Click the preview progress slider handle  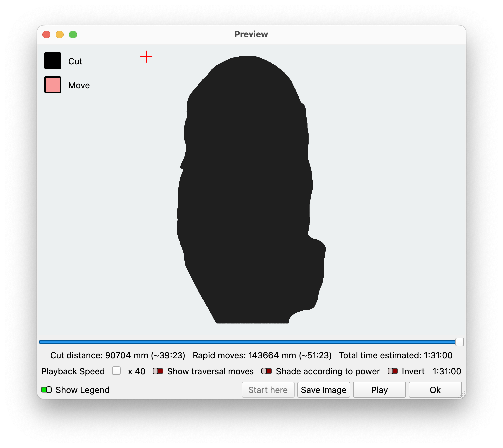pos(459,342)
